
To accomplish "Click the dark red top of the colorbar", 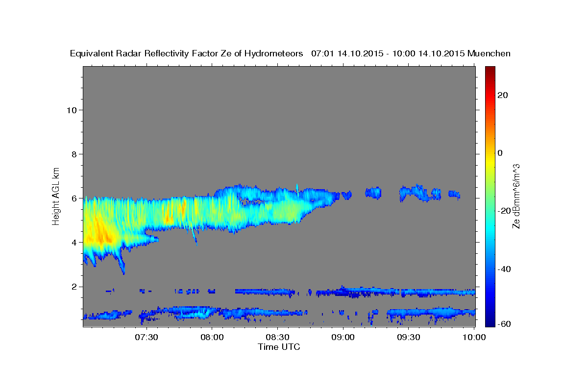I will (490, 70).
